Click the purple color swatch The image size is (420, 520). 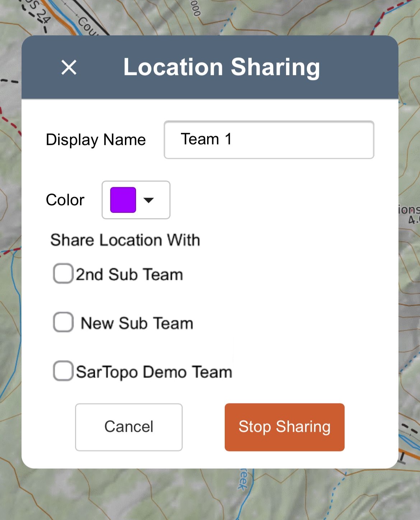[x=123, y=200]
